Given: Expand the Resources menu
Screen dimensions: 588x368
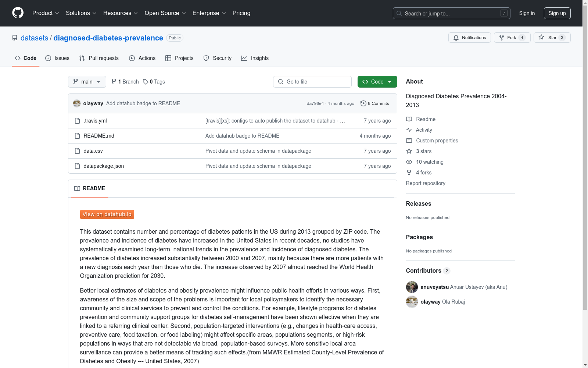Looking at the screenshot, I should pos(121,13).
